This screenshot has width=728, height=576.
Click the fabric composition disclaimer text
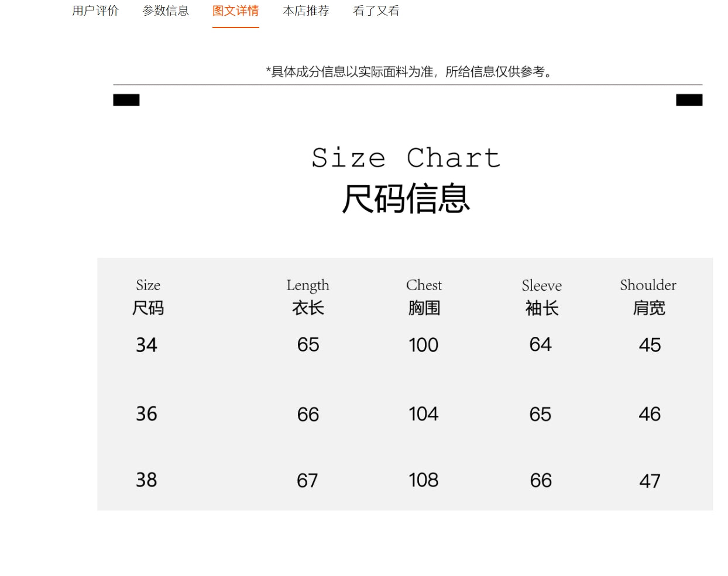coord(409,72)
